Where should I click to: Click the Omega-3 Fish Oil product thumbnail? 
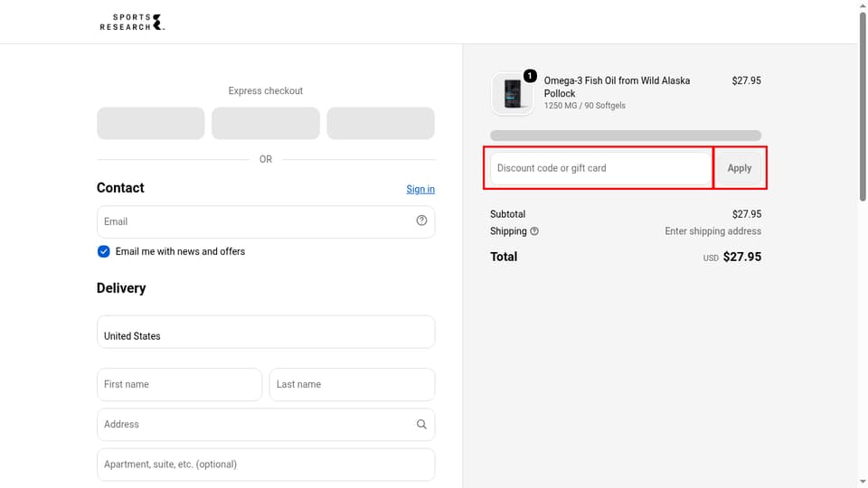(513, 94)
